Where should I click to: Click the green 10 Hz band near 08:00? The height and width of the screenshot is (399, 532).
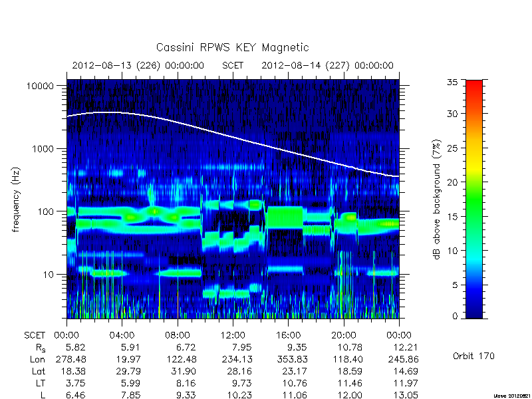coord(180,273)
